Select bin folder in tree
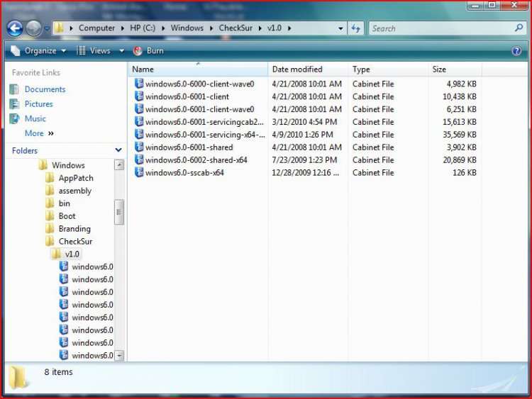This screenshot has height=399, width=532. [64, 203]
